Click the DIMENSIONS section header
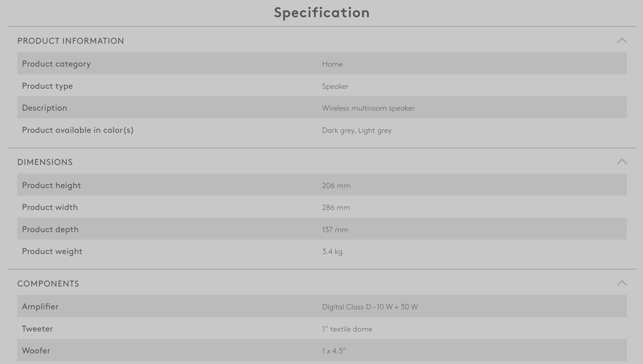This screenshot has width=643, height=364. [45, 162]
